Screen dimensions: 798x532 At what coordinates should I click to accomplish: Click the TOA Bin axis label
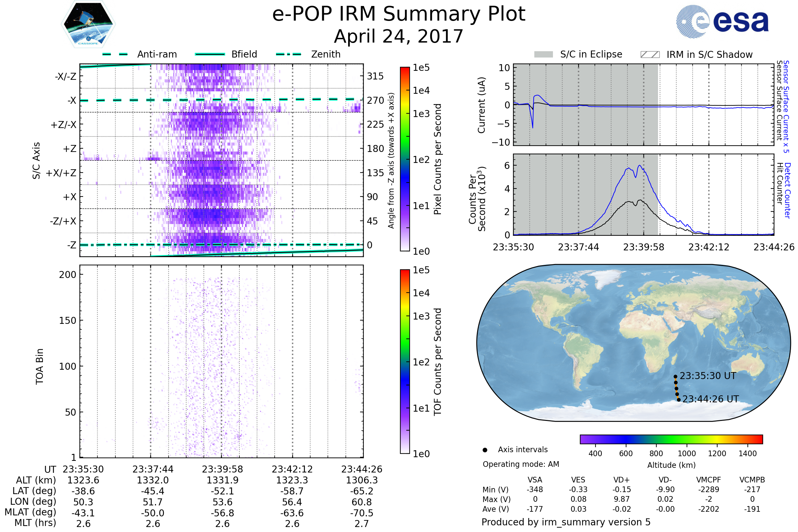pos(40,366)
